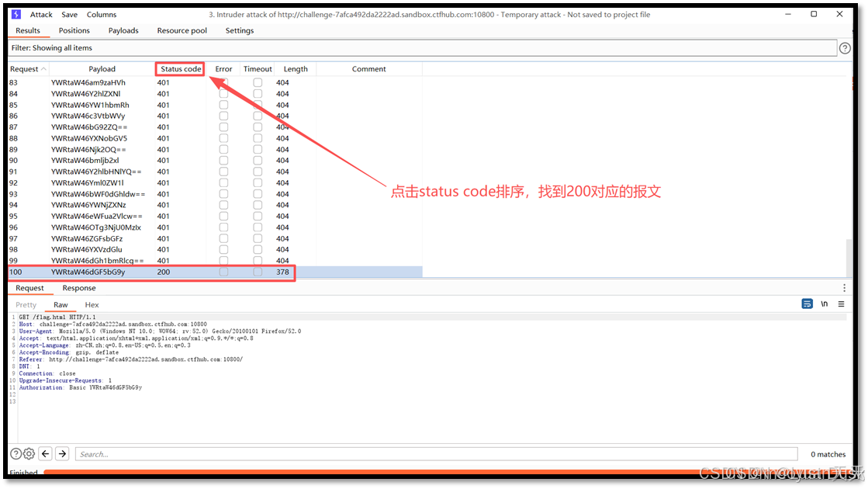Open search settings gear icon
The width and height of the screenshot is (868, 489).
(x=29, y=453)
